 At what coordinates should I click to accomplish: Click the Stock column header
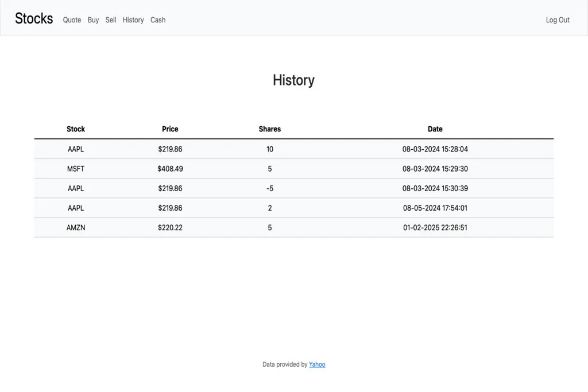pos(76,129)
